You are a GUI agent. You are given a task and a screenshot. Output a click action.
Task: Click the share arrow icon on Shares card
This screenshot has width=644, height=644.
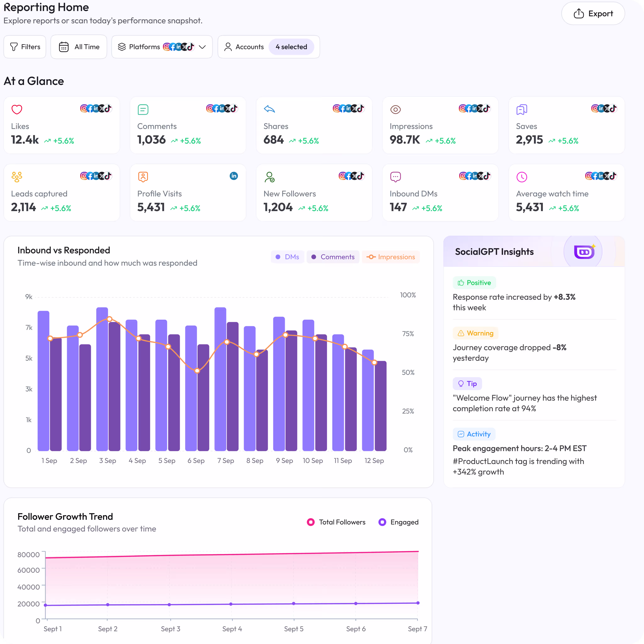click(x=269, y=109)
